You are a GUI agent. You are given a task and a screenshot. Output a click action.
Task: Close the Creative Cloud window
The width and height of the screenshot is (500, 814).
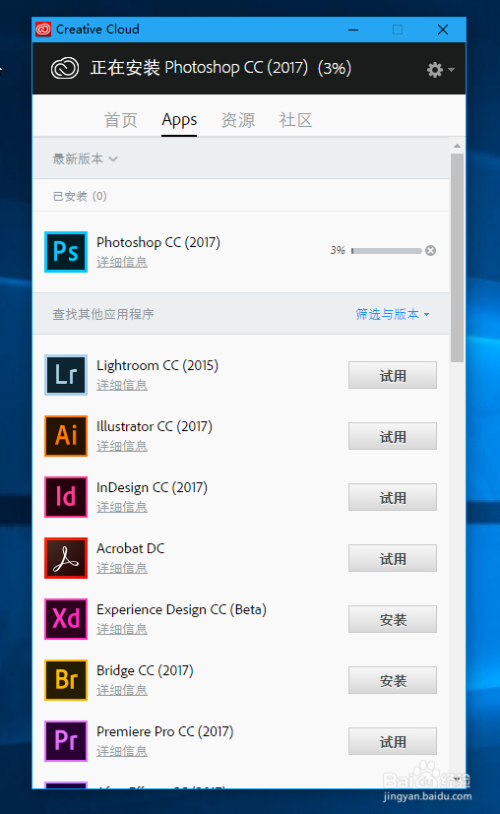[x=443, y=30]
